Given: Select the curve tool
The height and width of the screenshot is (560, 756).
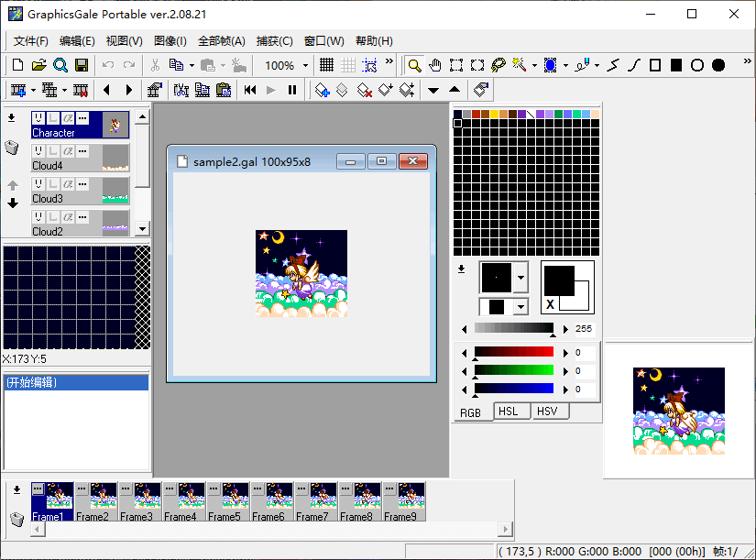Looking at the screenshot, I should coord(634,65).
